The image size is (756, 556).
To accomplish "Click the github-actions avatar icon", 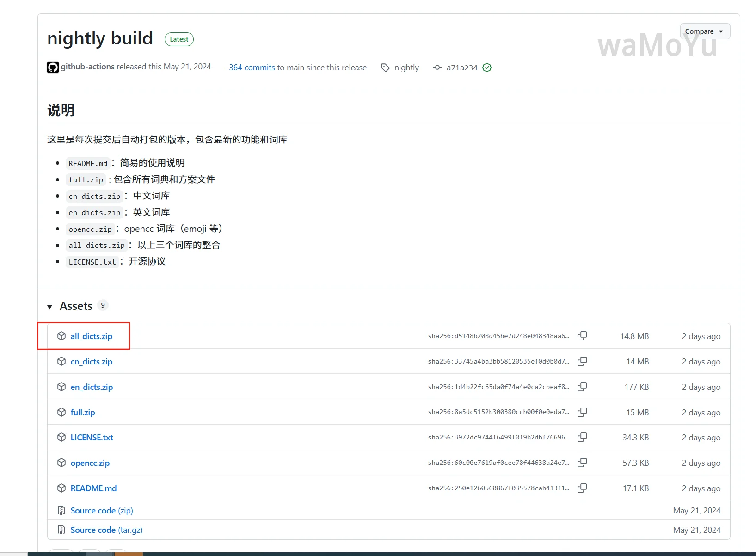I will tap(53, 68).
